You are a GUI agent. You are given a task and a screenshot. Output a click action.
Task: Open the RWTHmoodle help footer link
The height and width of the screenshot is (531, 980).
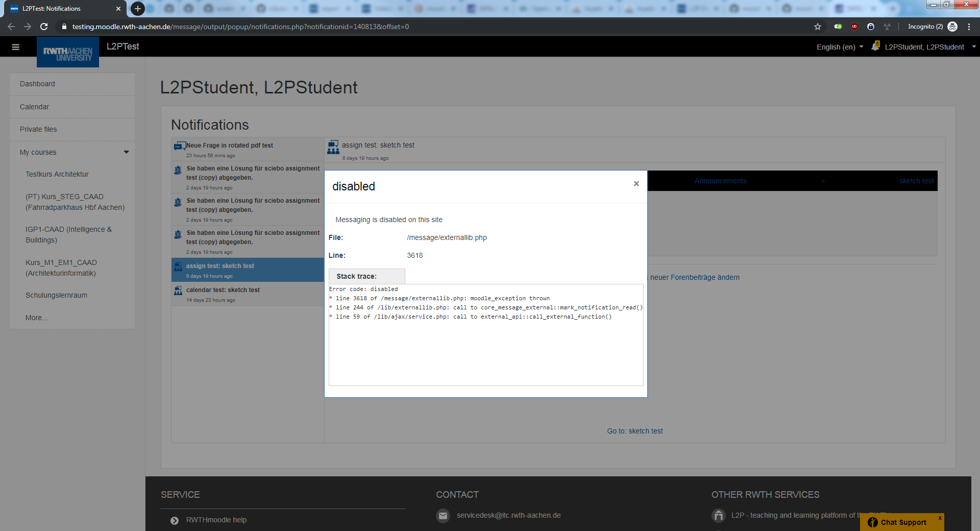point(216,520)
